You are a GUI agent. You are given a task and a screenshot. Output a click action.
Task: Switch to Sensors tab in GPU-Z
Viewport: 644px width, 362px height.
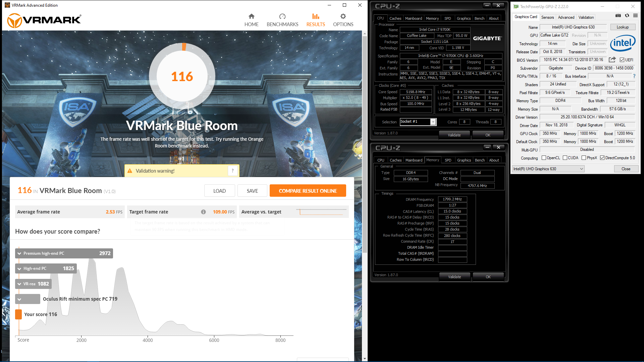tap(547, 17)
